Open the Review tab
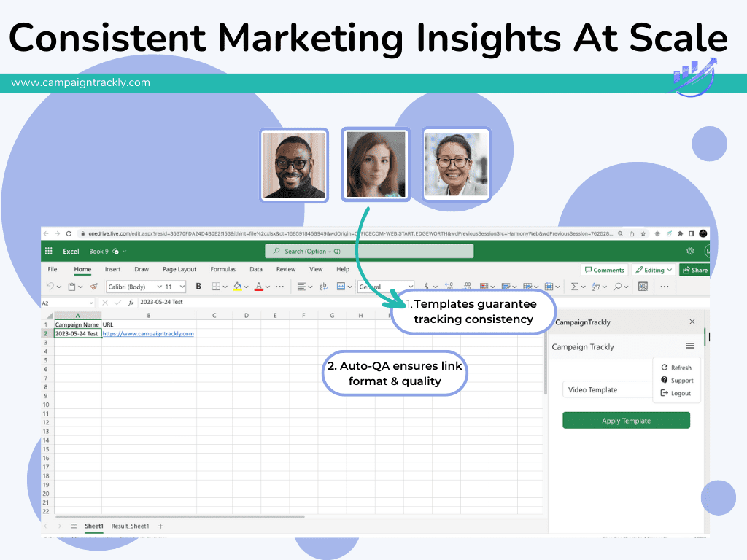The height and width of the screenshot is (560, 747). click(286, 269)
